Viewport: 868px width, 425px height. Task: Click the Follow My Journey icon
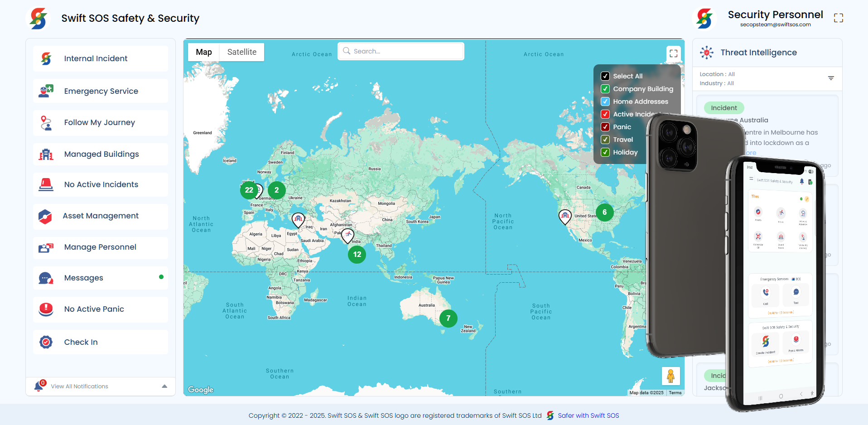(x=46, y=123)
